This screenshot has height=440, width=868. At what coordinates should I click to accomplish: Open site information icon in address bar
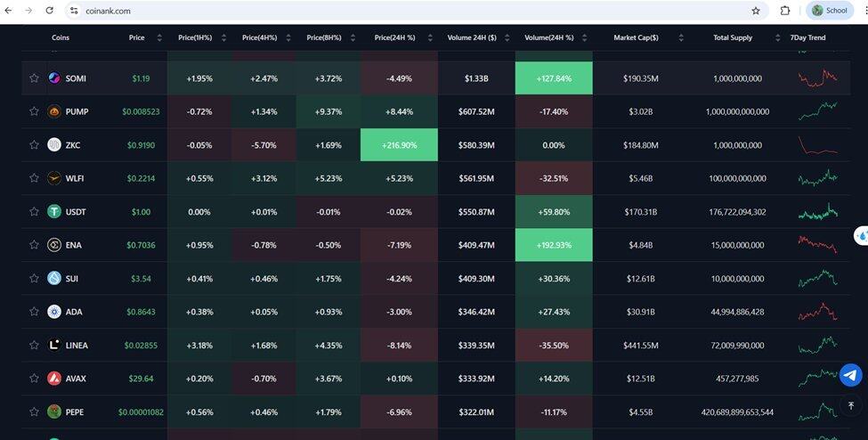click(x=74, y=11)
